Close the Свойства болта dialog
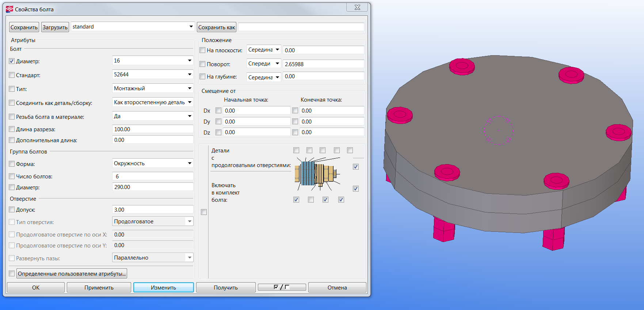This screenshot has height=310, width=644. click(357, 8)
